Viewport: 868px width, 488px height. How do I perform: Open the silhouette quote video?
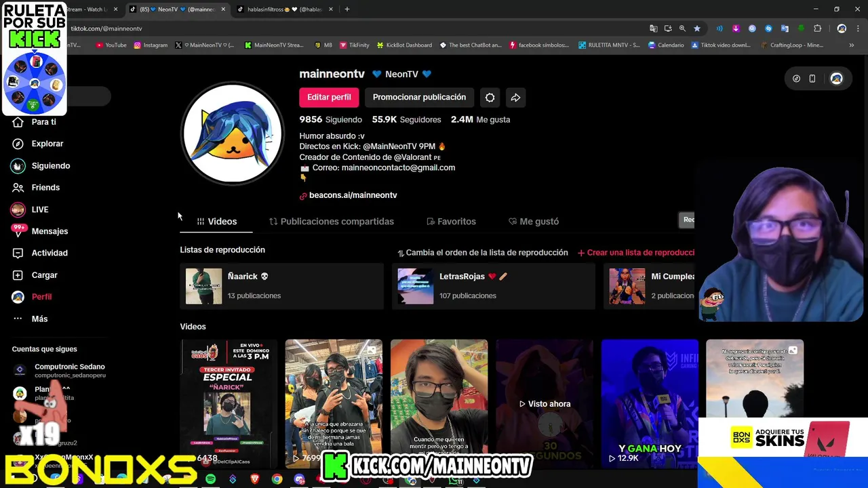click(755, 380)
